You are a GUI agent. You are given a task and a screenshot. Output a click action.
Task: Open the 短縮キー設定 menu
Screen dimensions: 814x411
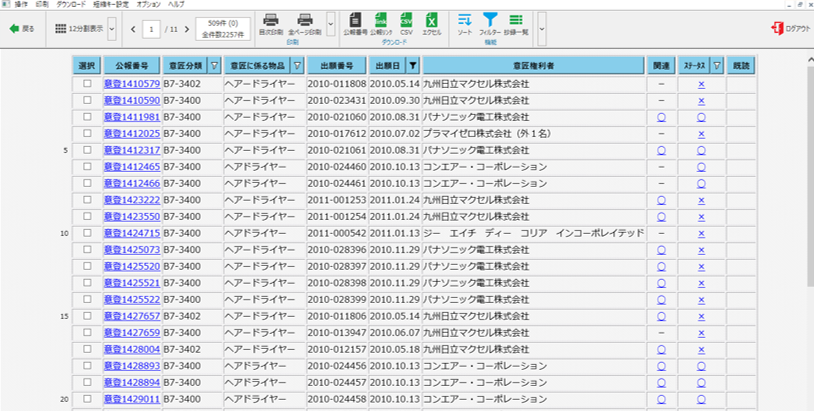[112, 4]
